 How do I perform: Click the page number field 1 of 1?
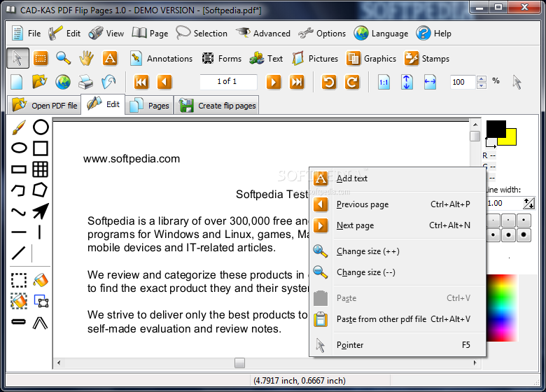click(228, 82)
